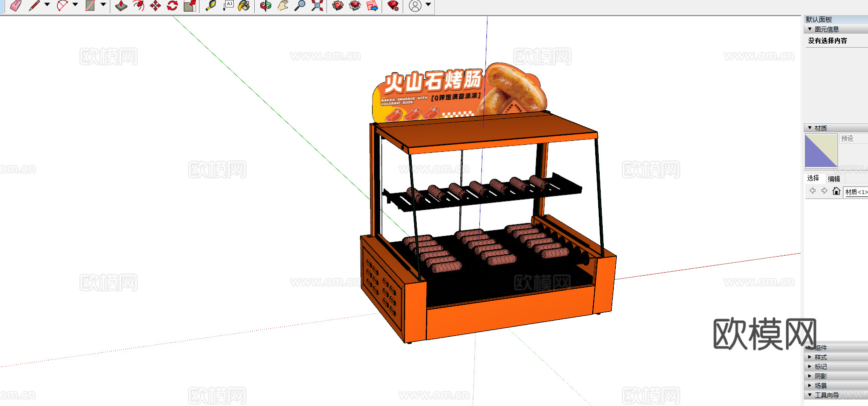Select the Rectangle shape tool
Viewport: 868px width, 406px height.
coord(90,6)
